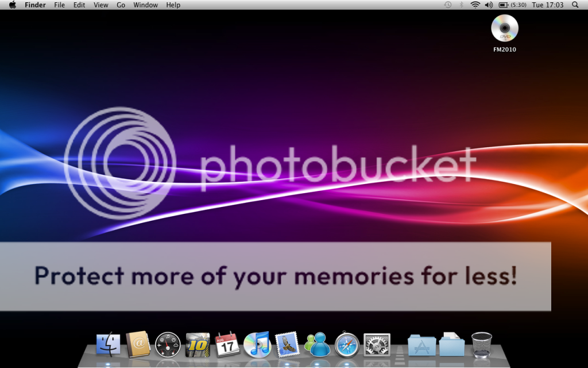Toggle Time Machine status menu

(x=447, y=5)
